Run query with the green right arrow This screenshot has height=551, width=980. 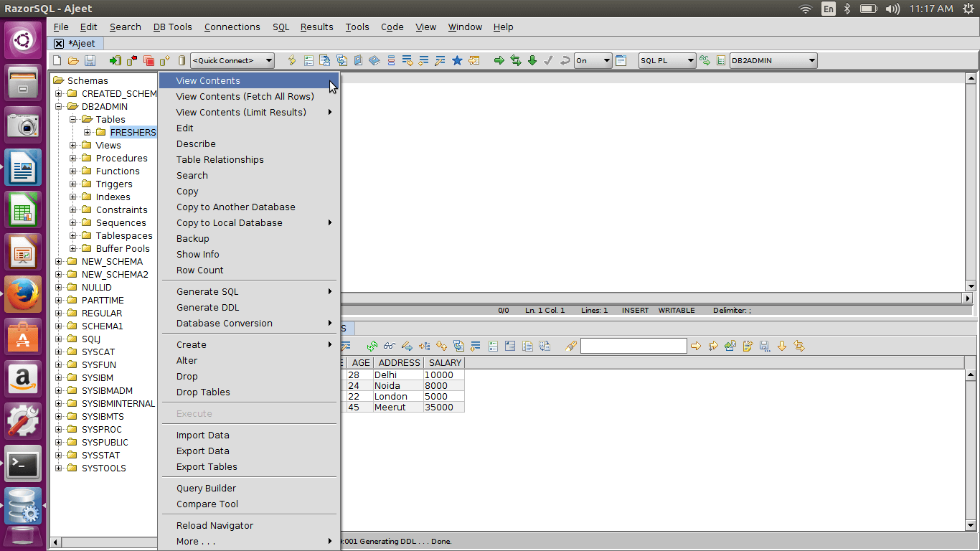click(499, 61)
